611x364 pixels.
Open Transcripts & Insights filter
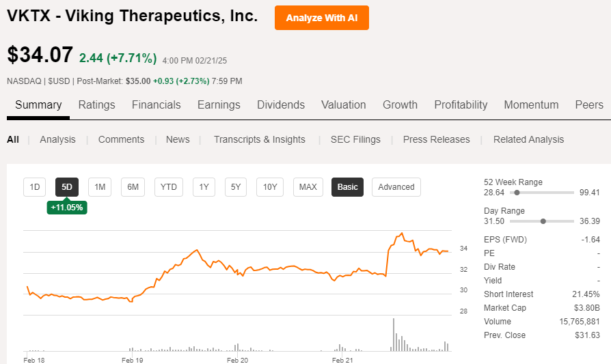pyautogui.click(x=259, y=139)
